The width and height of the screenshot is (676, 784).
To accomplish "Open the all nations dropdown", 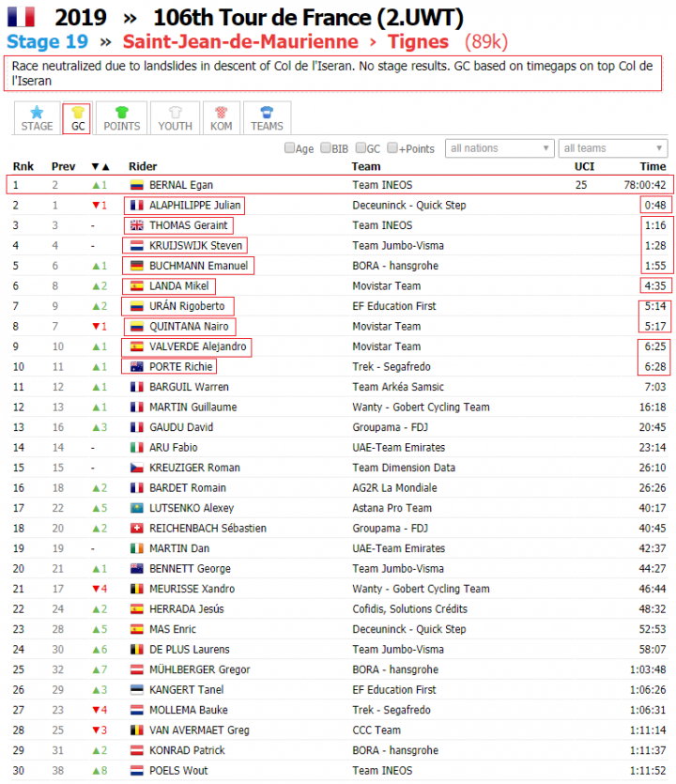I will (x=499, y=148).
